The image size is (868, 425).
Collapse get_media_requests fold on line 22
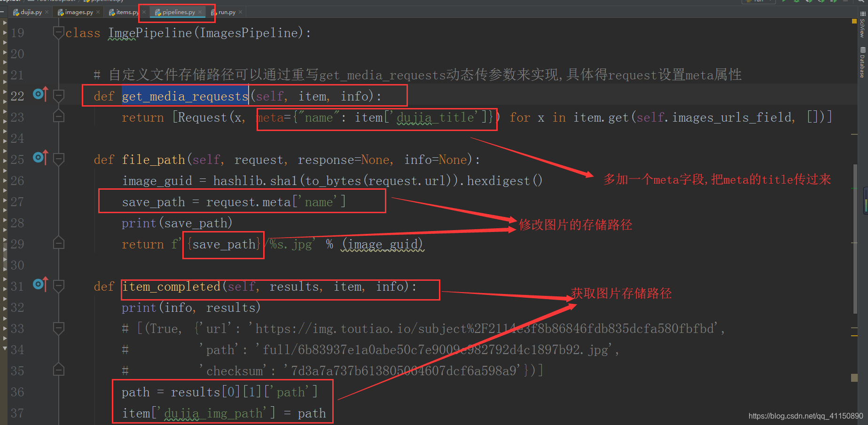(x=59, y=96)
